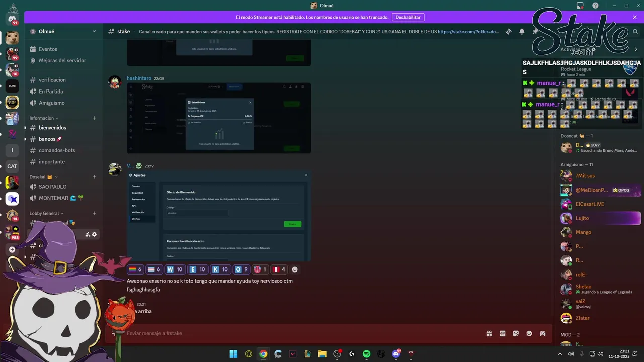Dismiss the Streamer mode banner
644x362 pixels.
(x=635, y=17)
